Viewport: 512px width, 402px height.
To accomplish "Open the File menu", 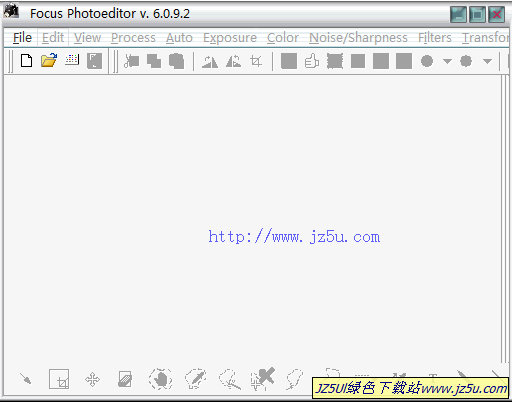I will pyautogui.click(x=22, y=38).
